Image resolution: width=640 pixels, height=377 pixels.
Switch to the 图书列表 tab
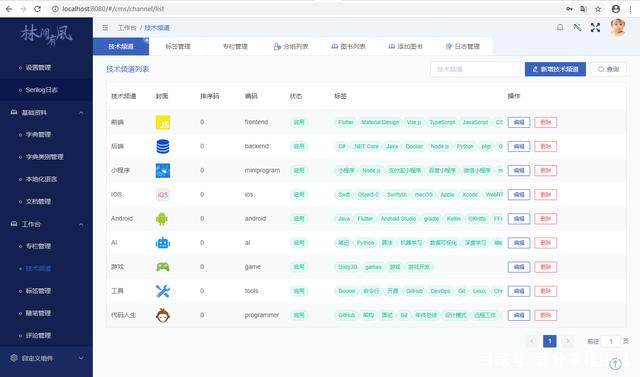(349, 47)
